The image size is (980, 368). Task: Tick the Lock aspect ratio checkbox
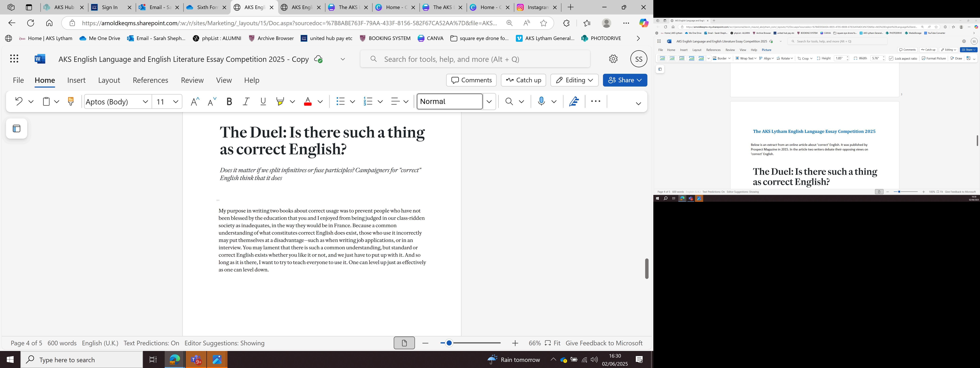pyautogui.click(x=891, y=58)
